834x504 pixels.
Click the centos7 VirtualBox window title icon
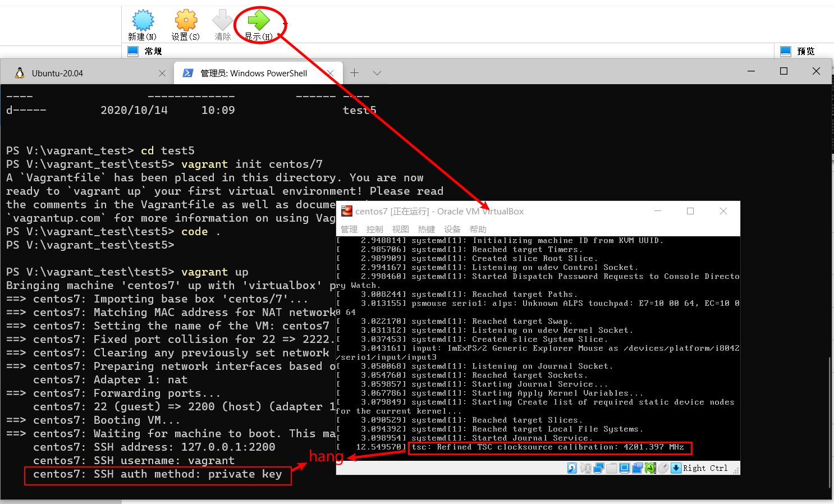[347, 211]
